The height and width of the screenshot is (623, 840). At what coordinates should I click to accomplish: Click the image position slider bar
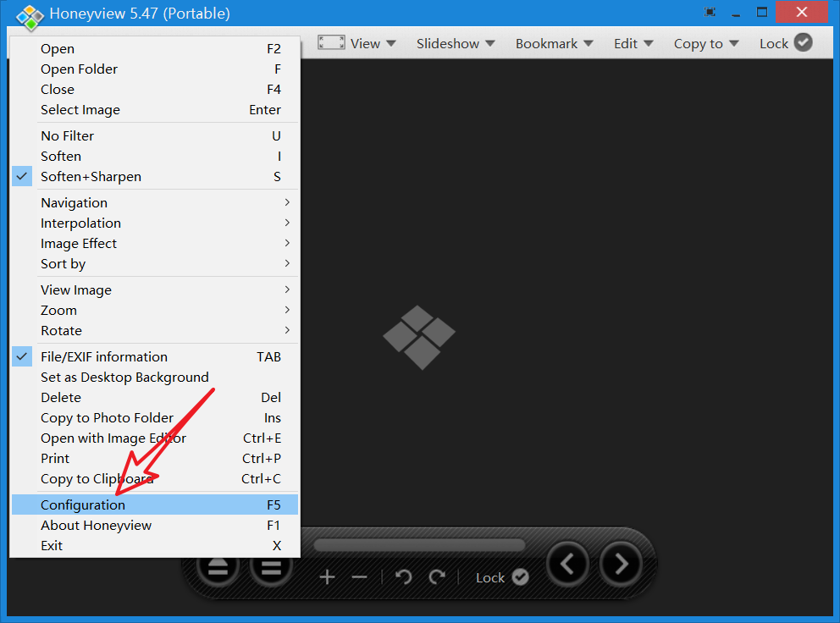[419, 545]
